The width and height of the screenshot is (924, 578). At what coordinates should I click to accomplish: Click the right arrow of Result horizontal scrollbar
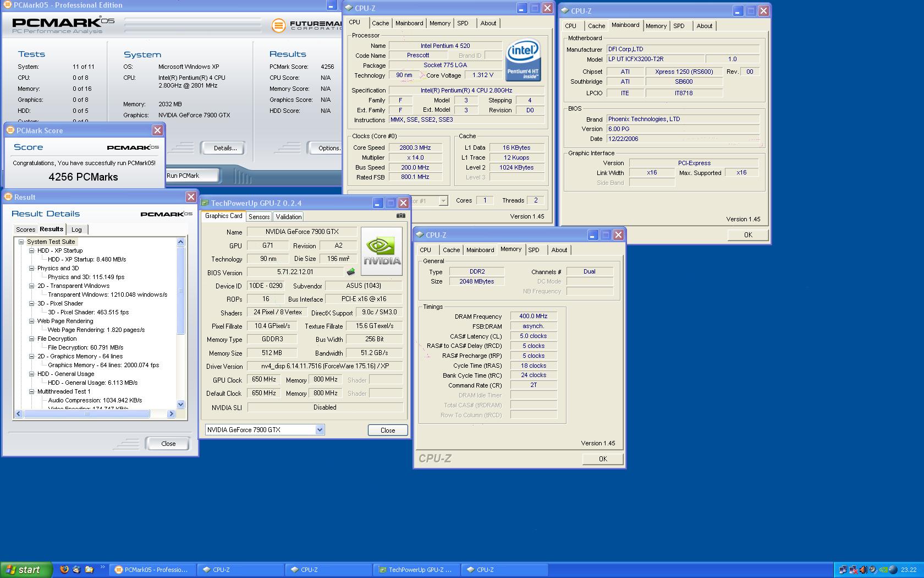(x=171, y=413)
